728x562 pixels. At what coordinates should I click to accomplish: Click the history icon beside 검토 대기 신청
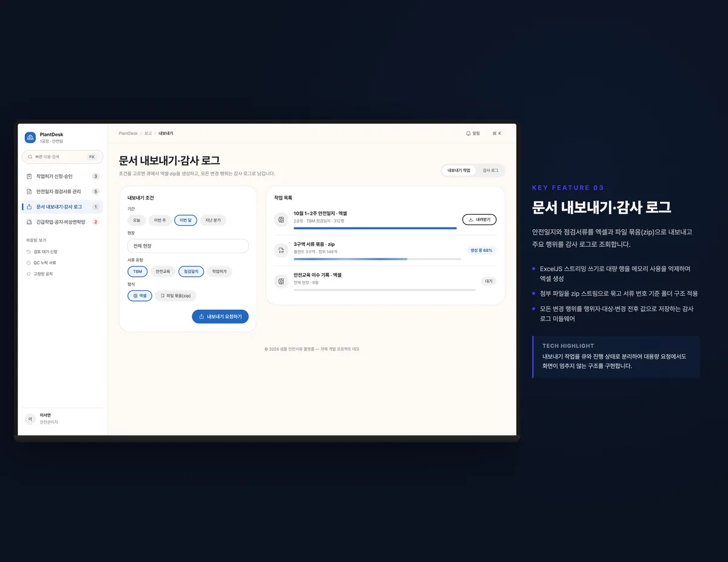click(29, 252)
